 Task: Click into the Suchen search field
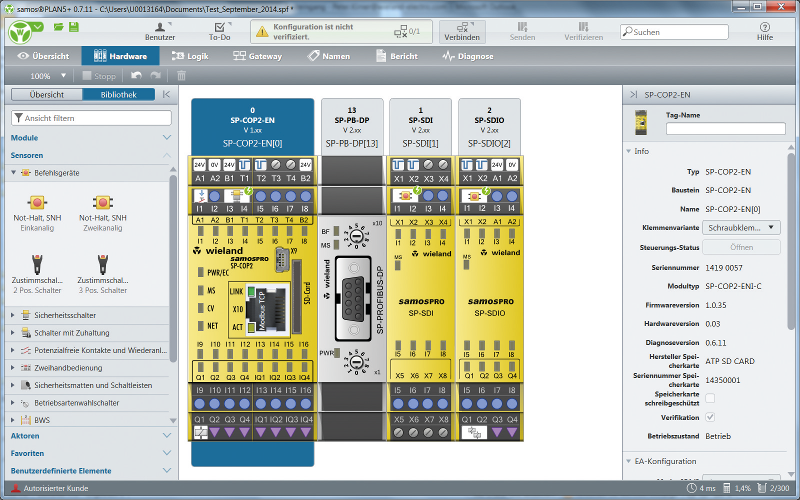(x=674, y=32)
